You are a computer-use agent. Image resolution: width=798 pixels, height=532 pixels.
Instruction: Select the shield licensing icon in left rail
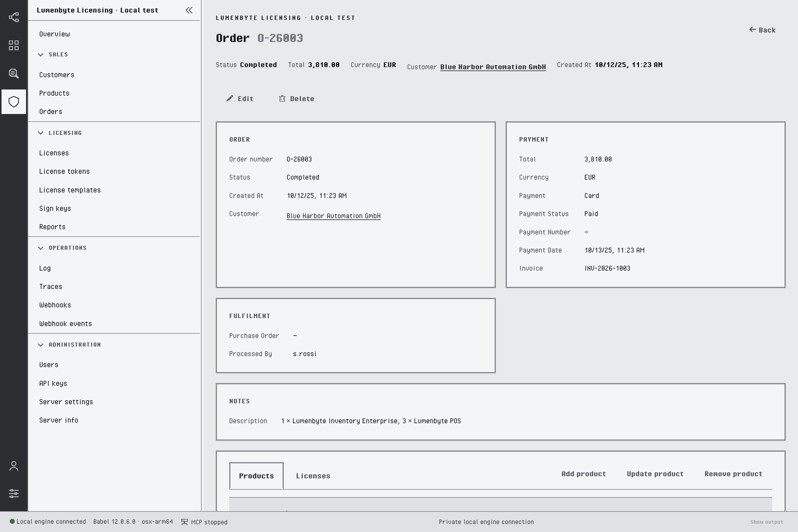click(x=13, y=102)
